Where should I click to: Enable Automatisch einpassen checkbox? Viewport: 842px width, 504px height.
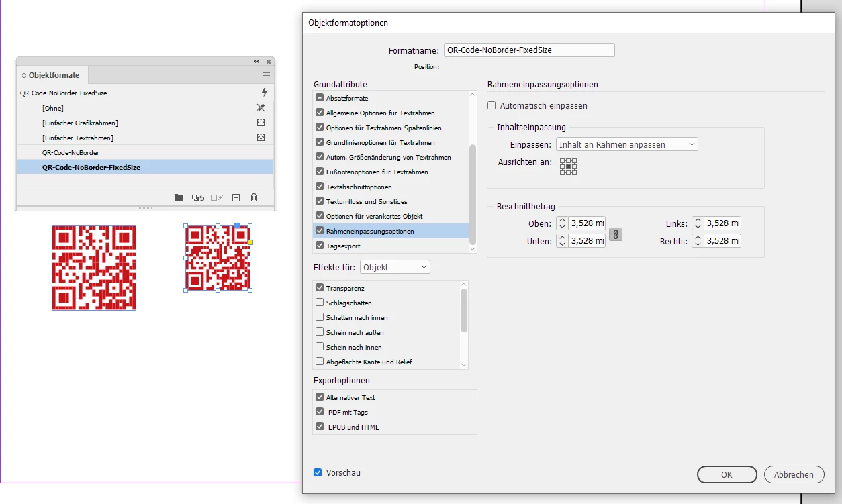492,105
